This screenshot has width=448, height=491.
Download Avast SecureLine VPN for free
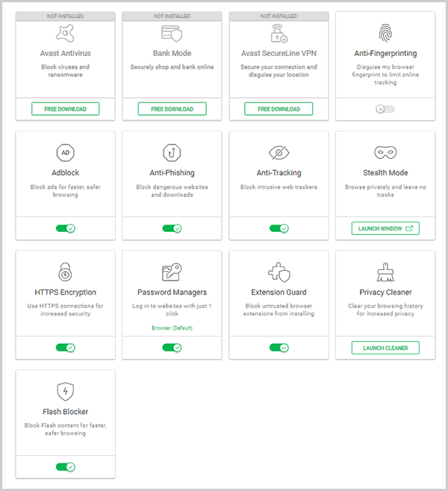click(x=279, y=109)
